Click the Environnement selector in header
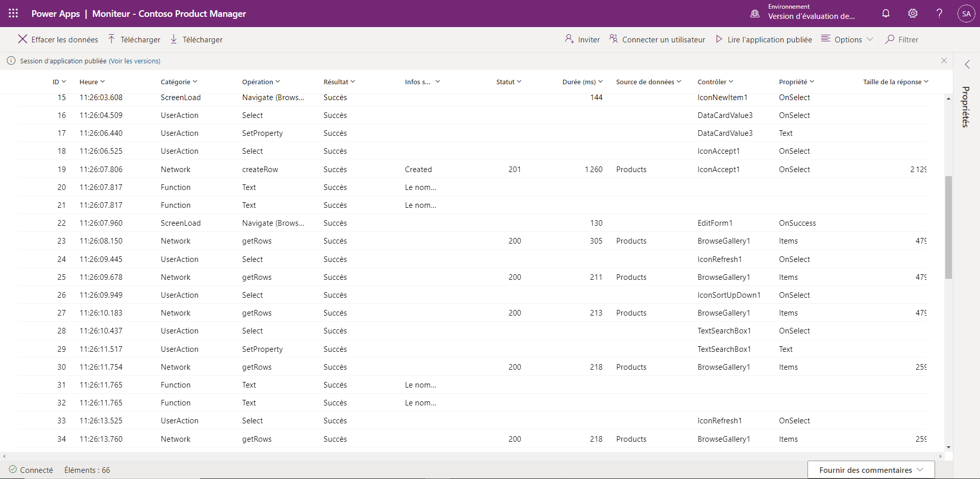This screenshot has width=980, height=479. point(812,12)
